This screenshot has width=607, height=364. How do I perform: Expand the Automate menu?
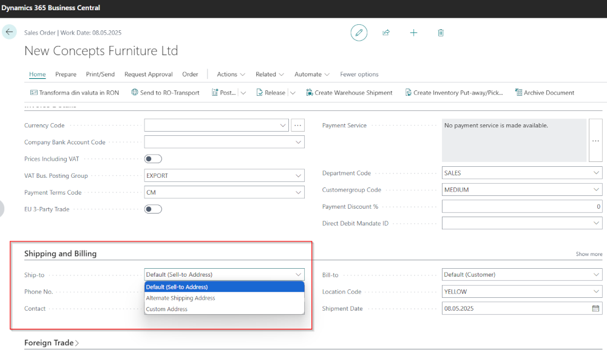pyautogui.click(x=311, y=74)
